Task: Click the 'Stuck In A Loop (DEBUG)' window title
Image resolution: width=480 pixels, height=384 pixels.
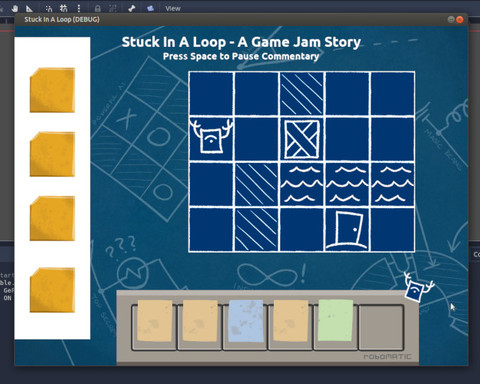Action: click(x=62, y=19)
